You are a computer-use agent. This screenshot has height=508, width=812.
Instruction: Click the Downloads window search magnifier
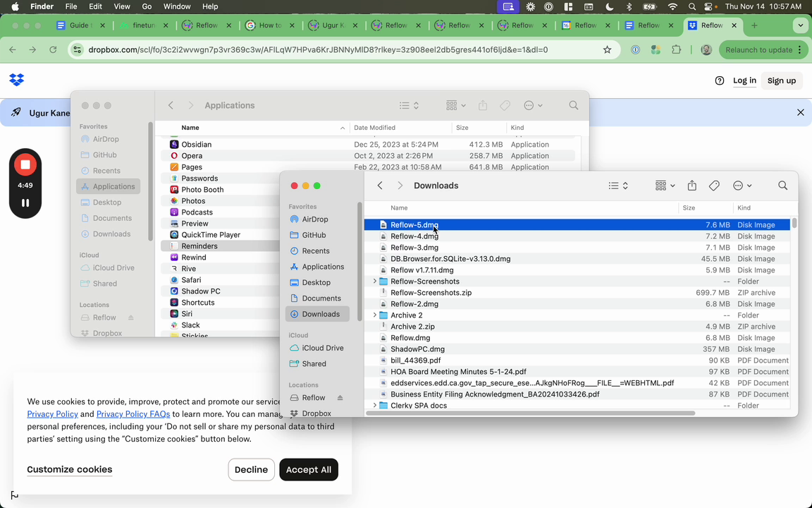(x=782, y=186)
